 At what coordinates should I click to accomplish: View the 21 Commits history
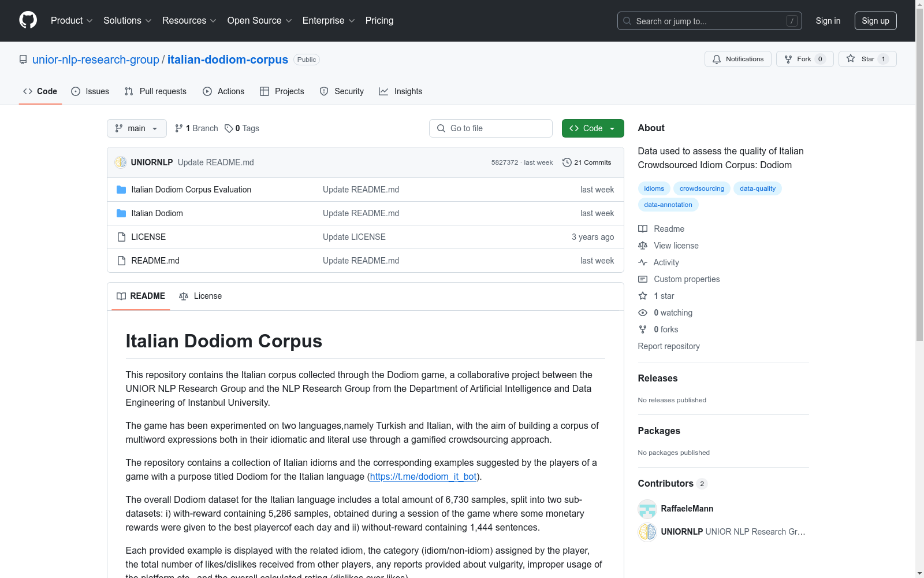click(x=587, y=162)
